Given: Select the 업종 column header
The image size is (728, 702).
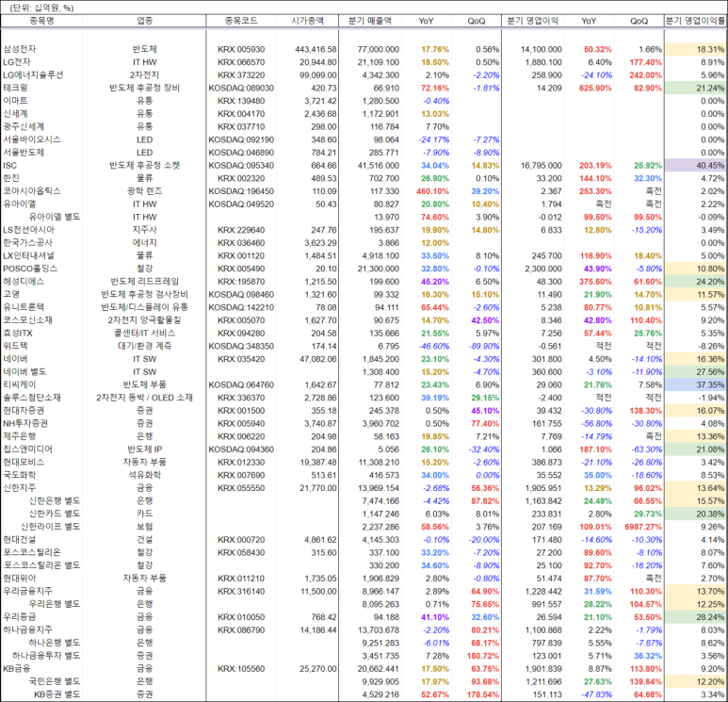Looking at the screenshot, I should click(x=144, y=21).
